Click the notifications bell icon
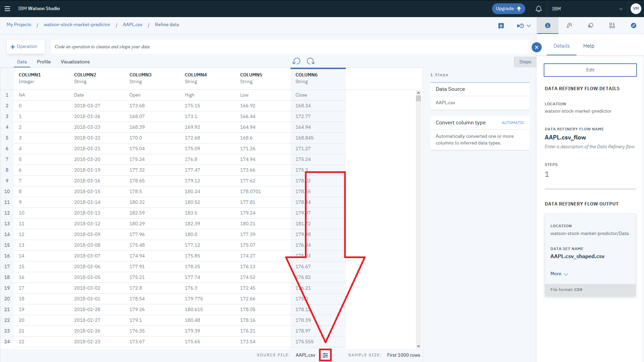 coord(538,9)
